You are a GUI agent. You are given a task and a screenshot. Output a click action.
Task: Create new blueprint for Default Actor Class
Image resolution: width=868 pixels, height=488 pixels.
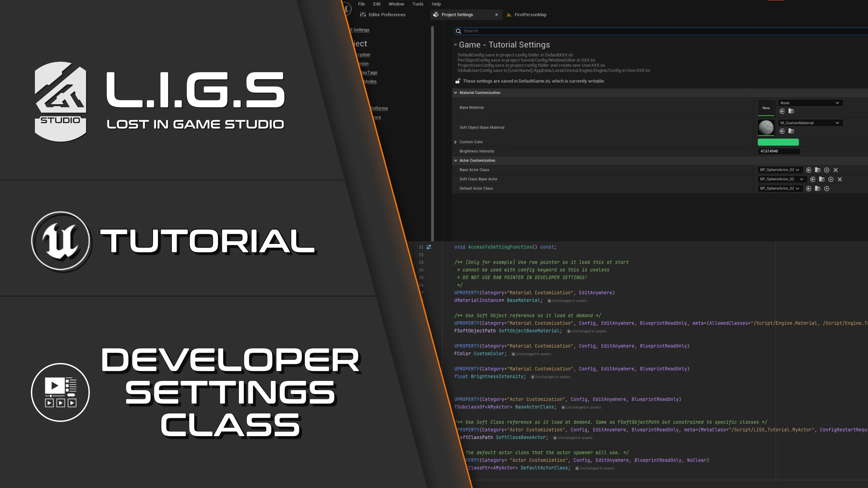point(827,189)
